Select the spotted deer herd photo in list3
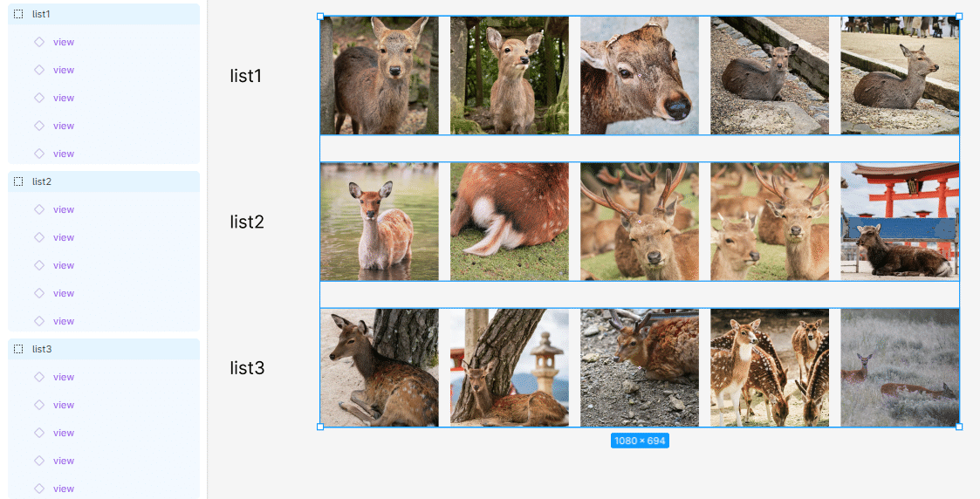The height and width of the screenshot is (499, 980). (770, 368)
